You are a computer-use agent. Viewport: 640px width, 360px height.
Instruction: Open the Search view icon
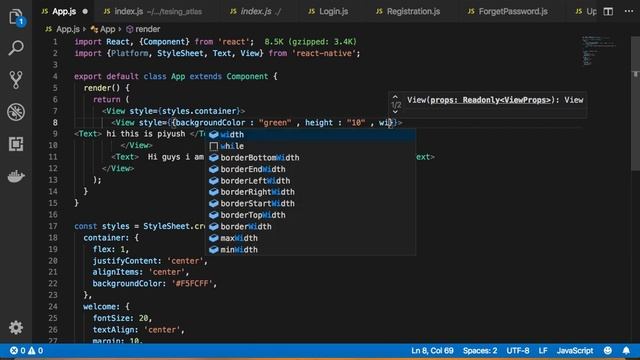point(16,48)
